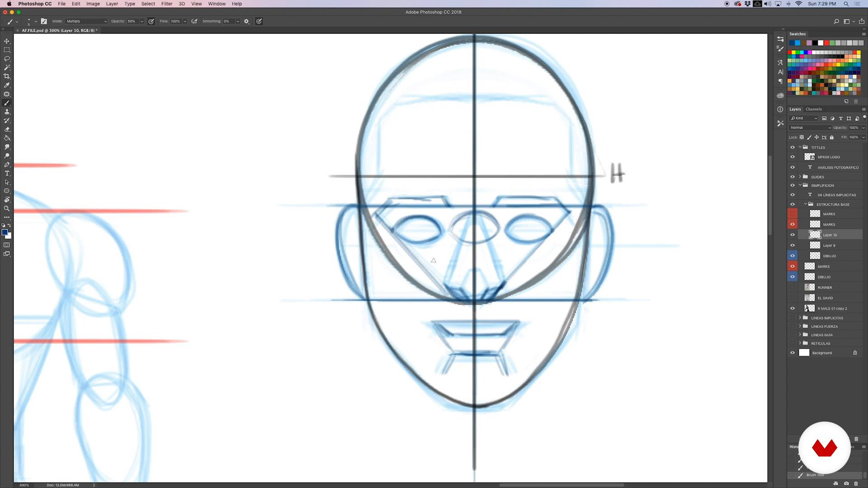Viewport: 868px width, 488px height.
Task: Click lock transparent pixels icon
Action: tap(802, 137)
